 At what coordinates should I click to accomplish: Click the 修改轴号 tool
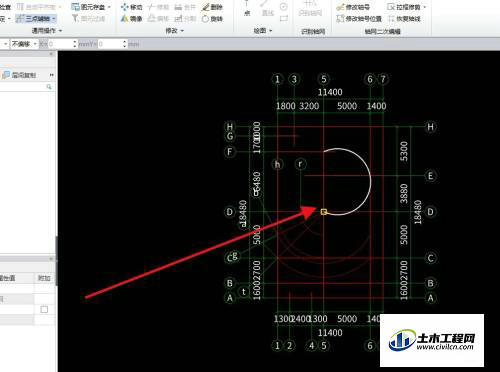(x=353, y=7)
